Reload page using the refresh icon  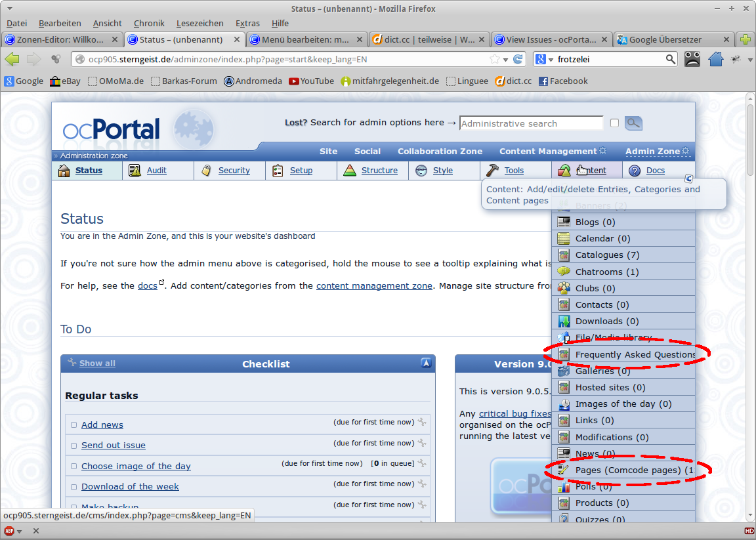518,59
